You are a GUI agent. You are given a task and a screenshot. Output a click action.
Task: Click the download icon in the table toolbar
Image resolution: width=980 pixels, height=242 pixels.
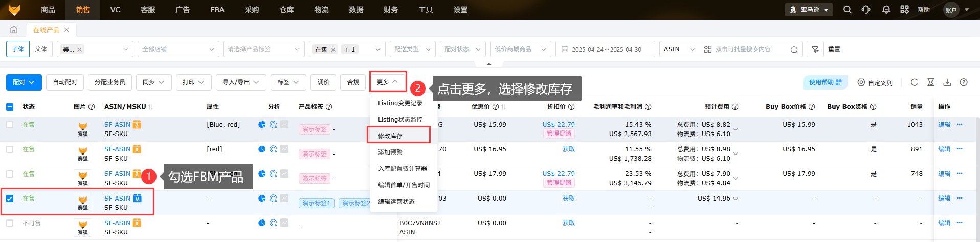947,82
